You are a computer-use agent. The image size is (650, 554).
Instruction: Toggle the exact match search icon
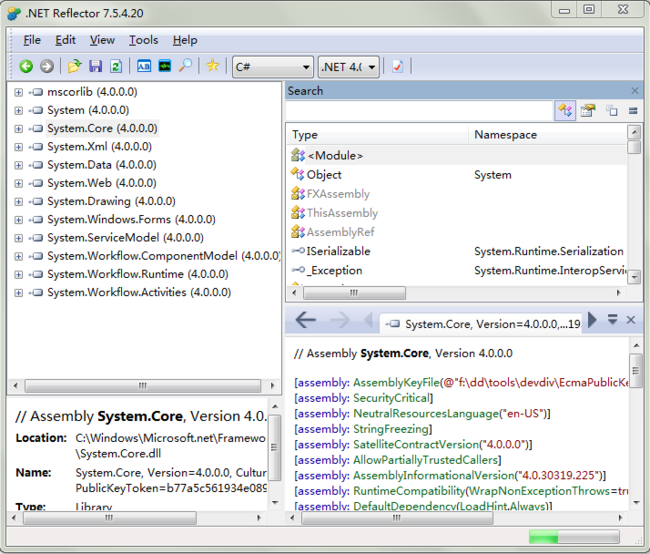(633, 111)
